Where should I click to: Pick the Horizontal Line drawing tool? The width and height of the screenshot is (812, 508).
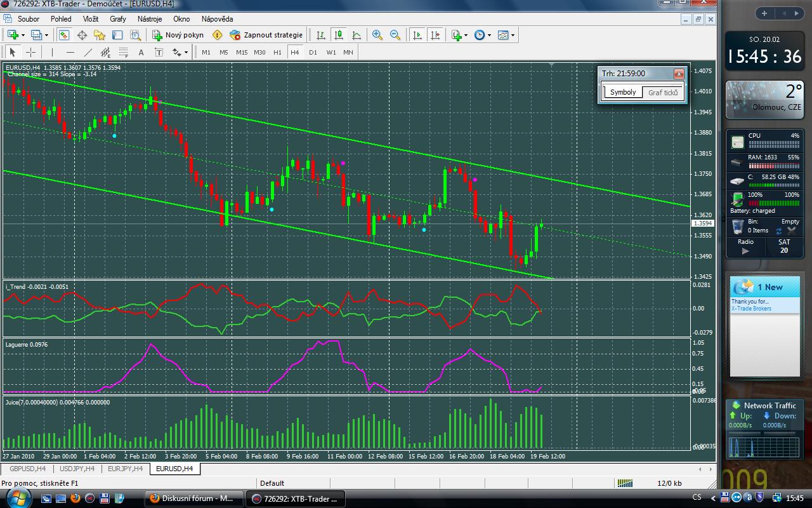(70, 52)
